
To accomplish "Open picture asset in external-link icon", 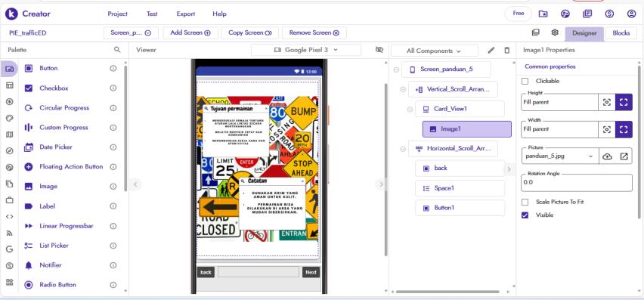I will pos(624,156).
